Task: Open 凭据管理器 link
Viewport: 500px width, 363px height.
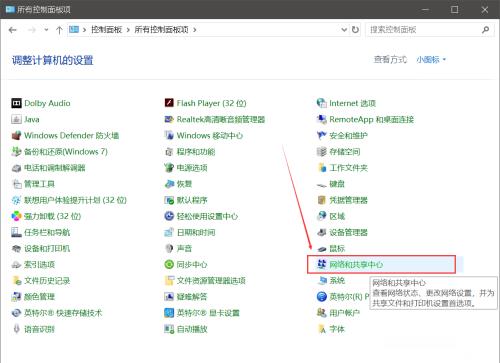Action: click(x=348, y=200)
